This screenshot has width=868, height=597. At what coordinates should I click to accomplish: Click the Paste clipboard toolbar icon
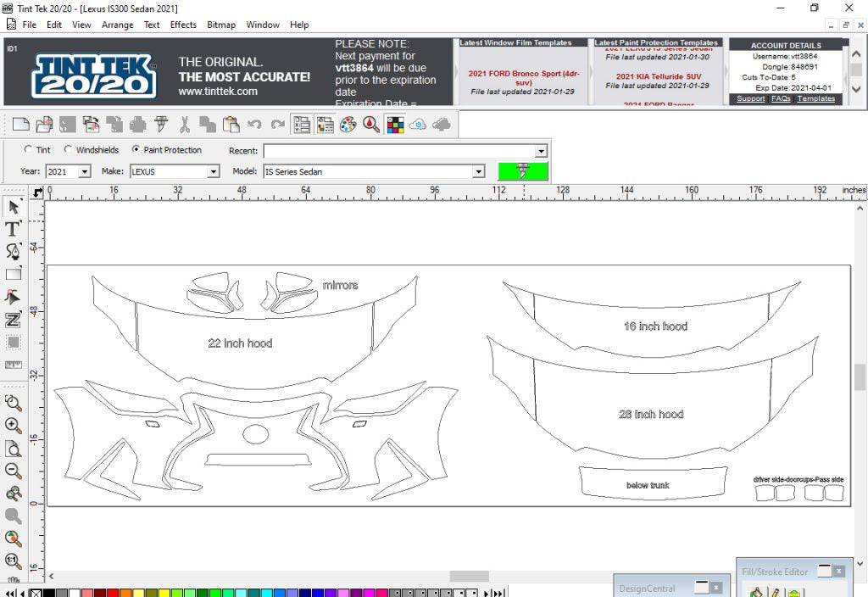pyautogui.click(x=231, y=125)
